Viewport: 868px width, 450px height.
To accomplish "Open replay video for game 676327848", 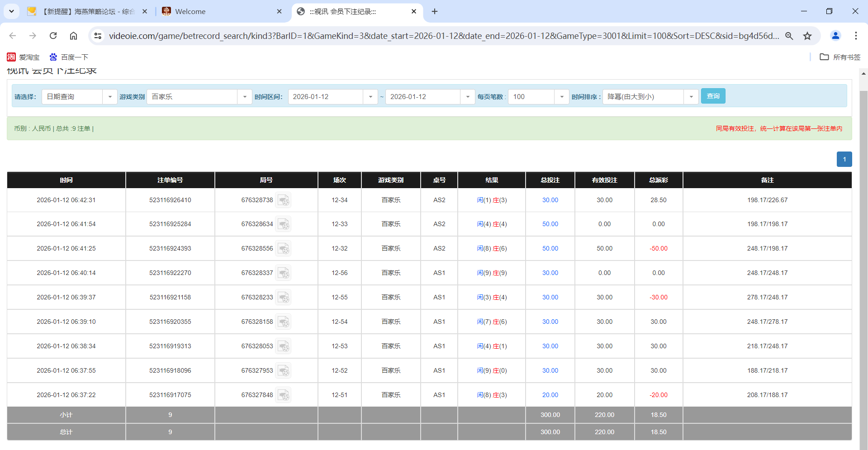I will pos(284,395).
